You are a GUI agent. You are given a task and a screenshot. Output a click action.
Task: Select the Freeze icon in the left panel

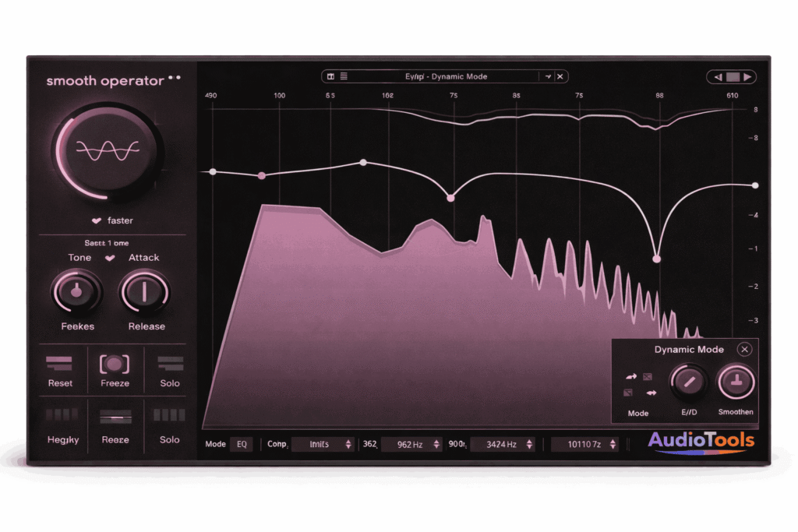point(115,363)
